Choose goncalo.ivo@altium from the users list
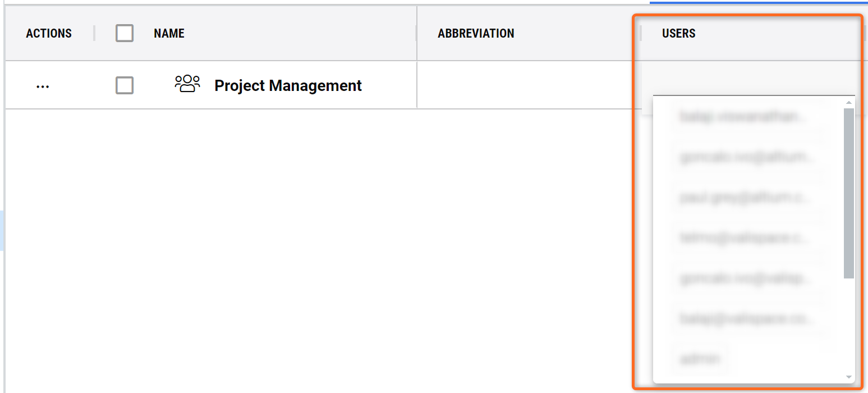The image size is (868, 393). 747,158
